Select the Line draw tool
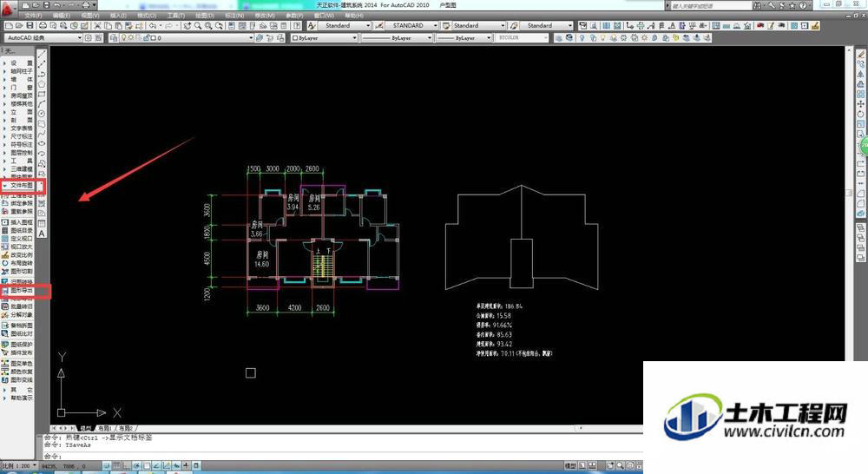This screenshot has height=474, width=868. (x=42, y=54)
